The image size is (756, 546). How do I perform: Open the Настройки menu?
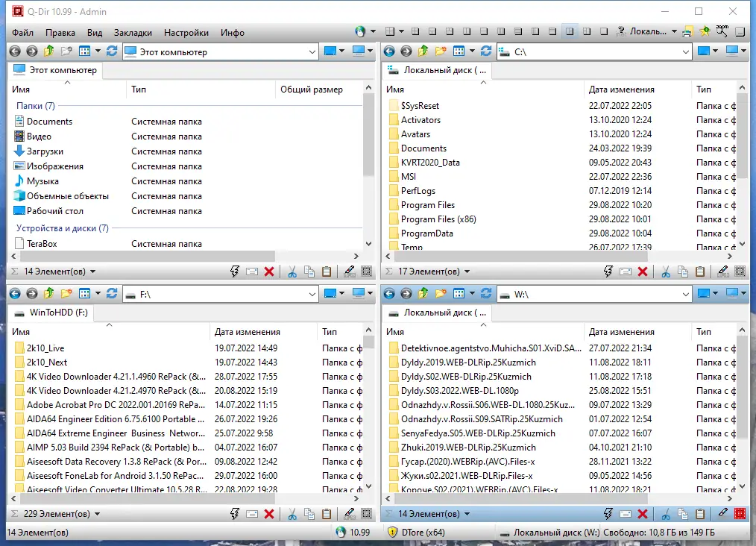click(186, 32)
